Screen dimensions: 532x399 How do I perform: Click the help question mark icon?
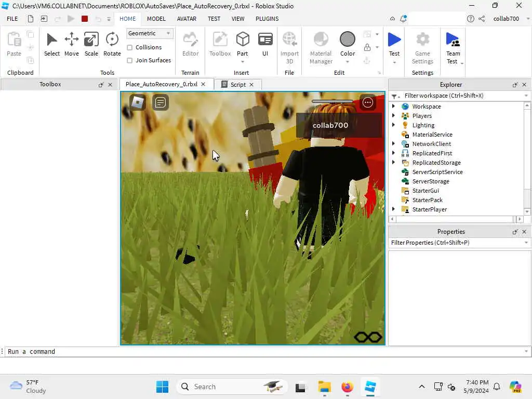(470, 19)
